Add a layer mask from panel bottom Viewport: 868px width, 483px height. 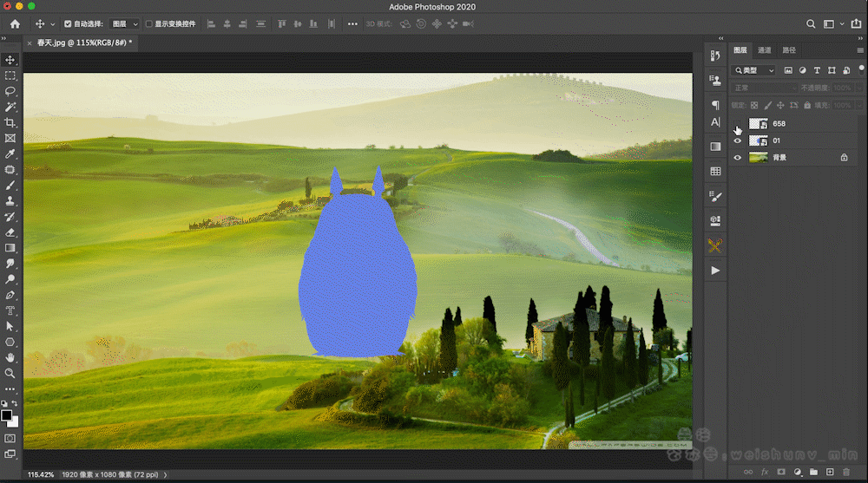coord(781,472)
